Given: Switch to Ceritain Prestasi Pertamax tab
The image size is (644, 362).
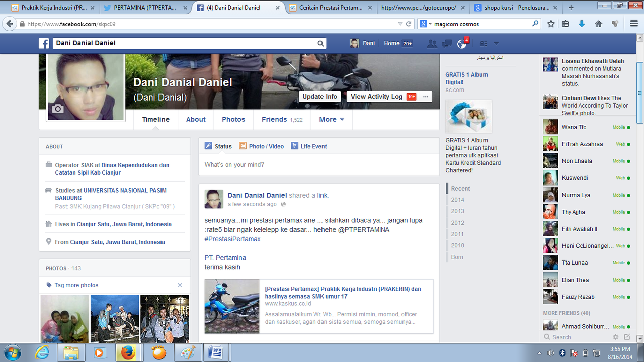Looking at the screenshot, I should pyautogui.click(x=330, y=8).
